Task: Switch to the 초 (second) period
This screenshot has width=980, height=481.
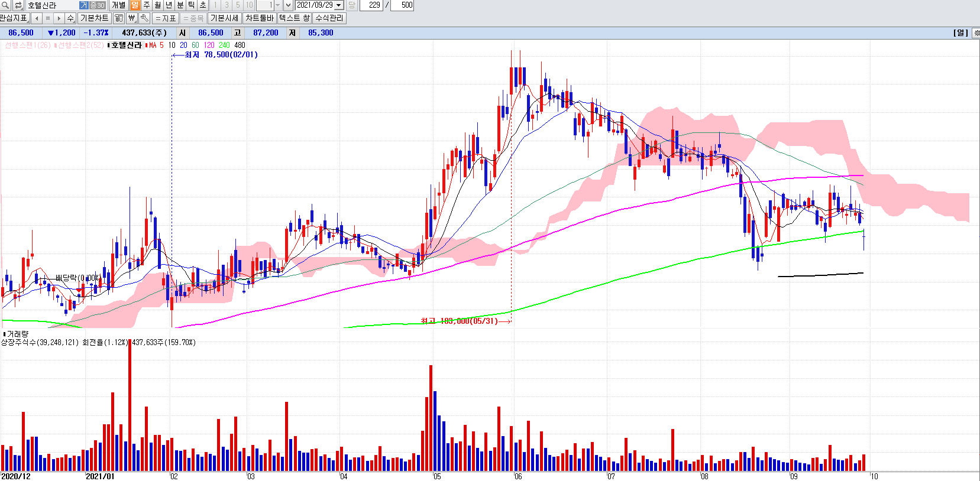Action: [x=202, y=5]
